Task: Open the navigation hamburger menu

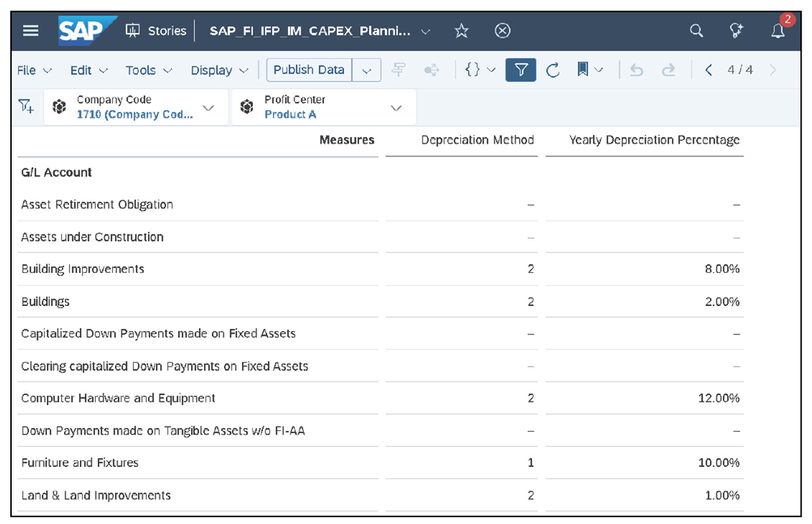Action: pos(29,30)
